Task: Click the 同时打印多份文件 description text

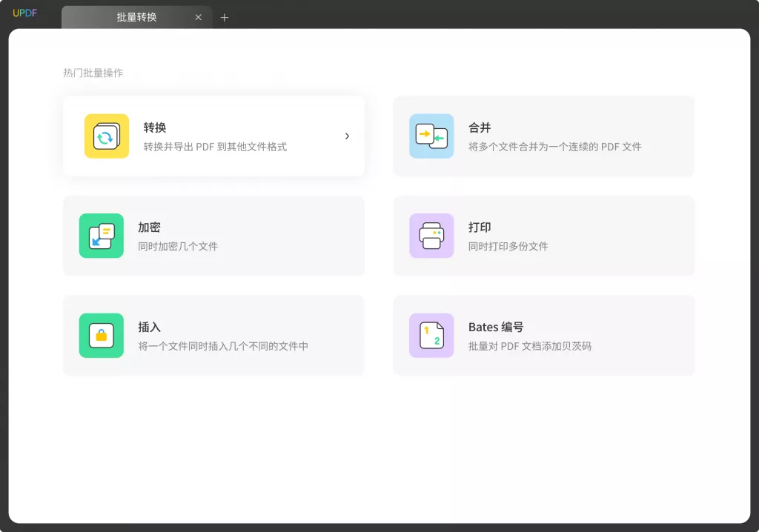Action: click(508, 246)
